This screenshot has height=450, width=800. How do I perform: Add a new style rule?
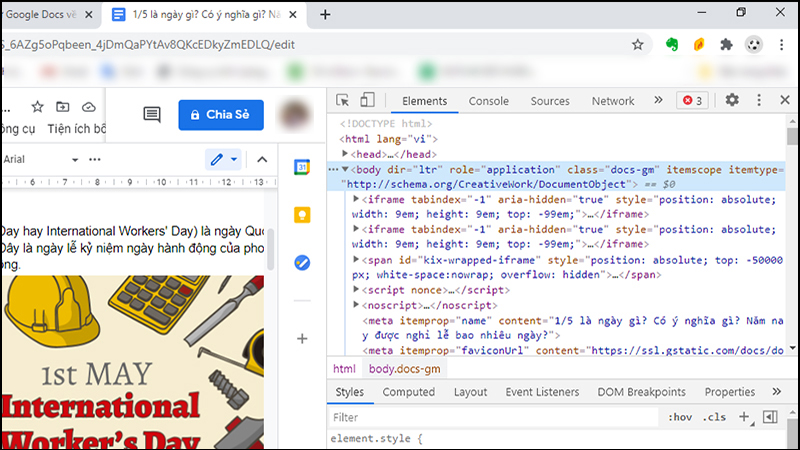tap(744, 417)
